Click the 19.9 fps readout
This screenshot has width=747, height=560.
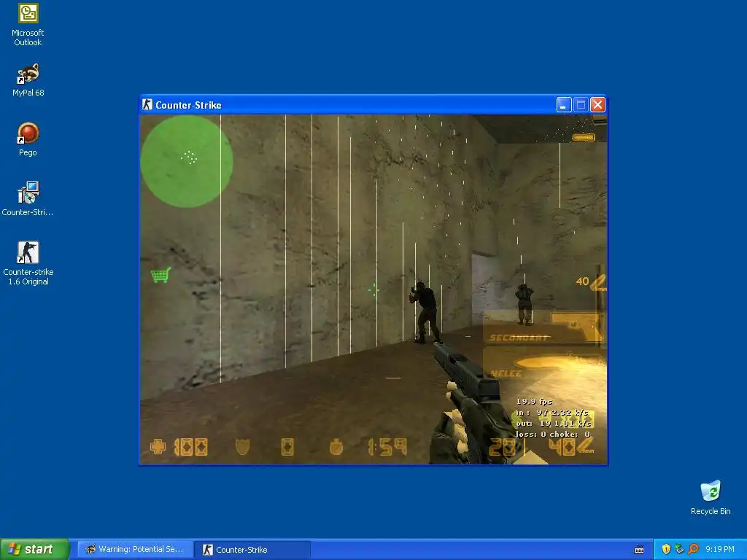[534, 402]
